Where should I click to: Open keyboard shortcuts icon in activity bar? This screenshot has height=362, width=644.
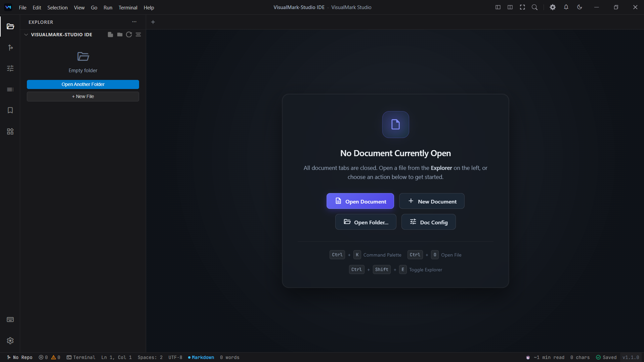(x=10, y=319)
